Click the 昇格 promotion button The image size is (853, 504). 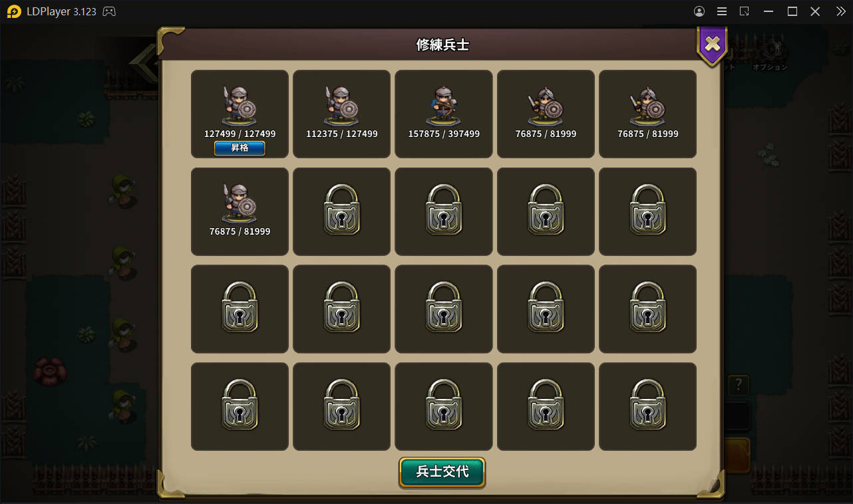240,148
